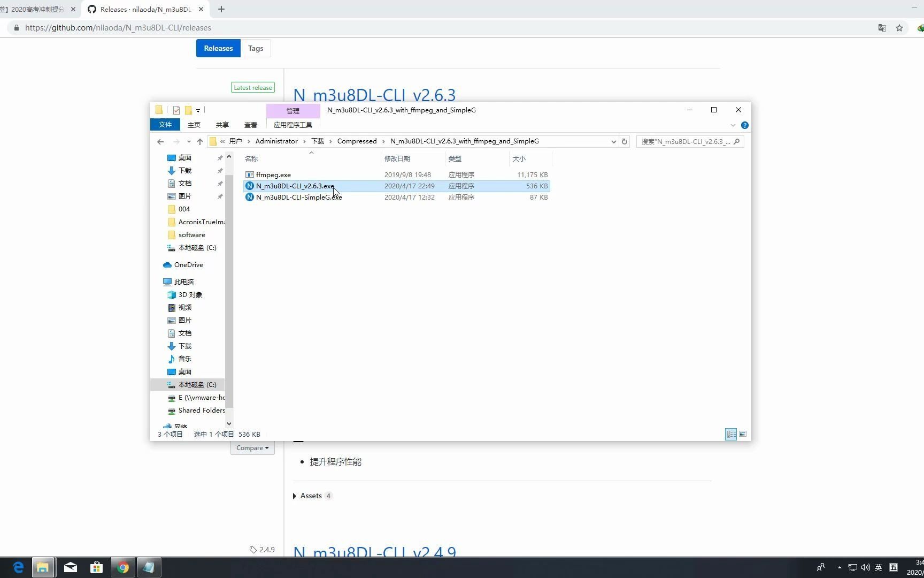The width and height of the screenshot is (924, 578).
Task: Open the 主页 ribbon tab
Action: (x=194, y=125)
